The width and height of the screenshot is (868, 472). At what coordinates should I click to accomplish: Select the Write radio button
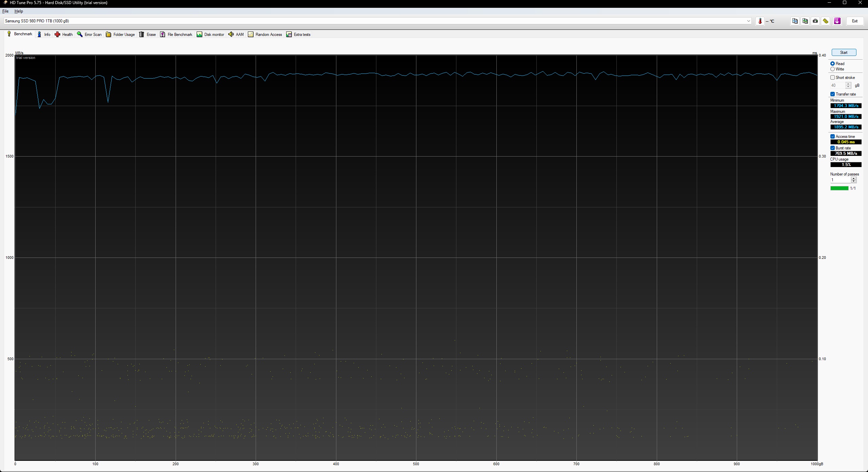832,69
